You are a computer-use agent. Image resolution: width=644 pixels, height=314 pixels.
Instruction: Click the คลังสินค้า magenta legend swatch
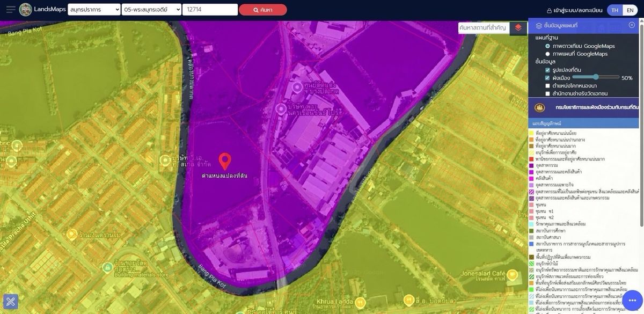point(531,178)
